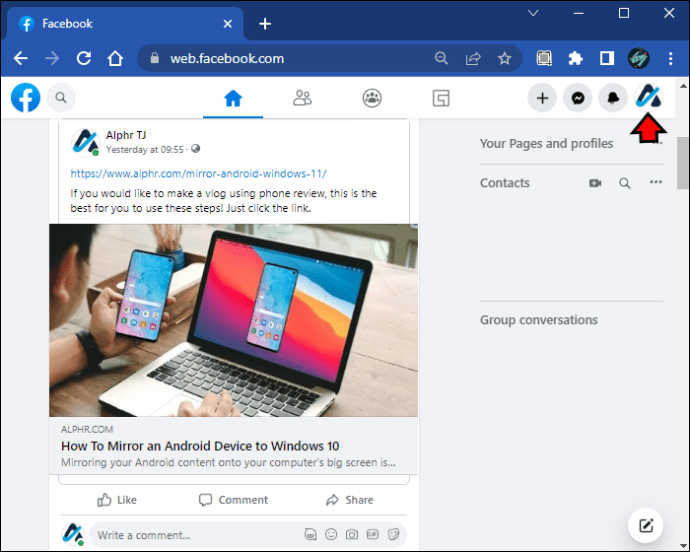The height and width of the screenshot is (552, 690).
Task: Go to the Home feed tab
Action: pyautogui.click(x=233, y=98)
